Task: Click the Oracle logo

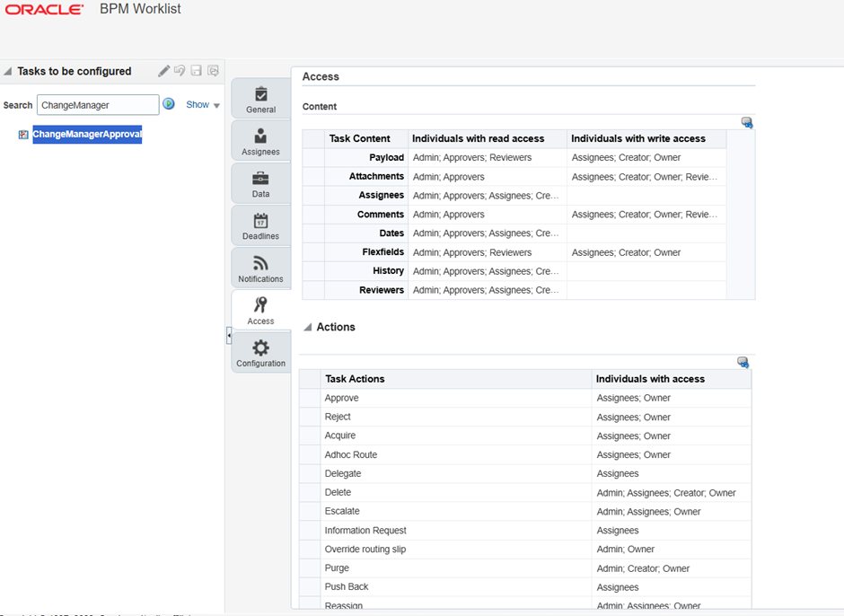Action: [44, 10]
